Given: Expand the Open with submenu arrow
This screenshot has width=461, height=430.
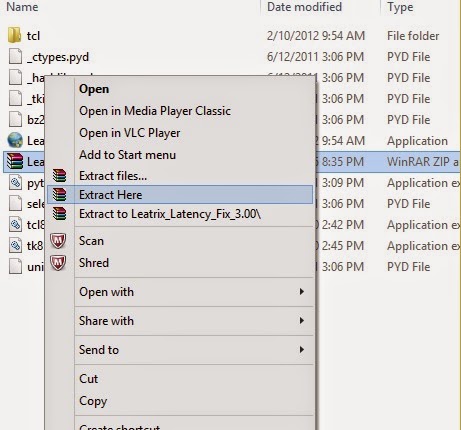Looking at the screenshot, I should tap(302, 292).
